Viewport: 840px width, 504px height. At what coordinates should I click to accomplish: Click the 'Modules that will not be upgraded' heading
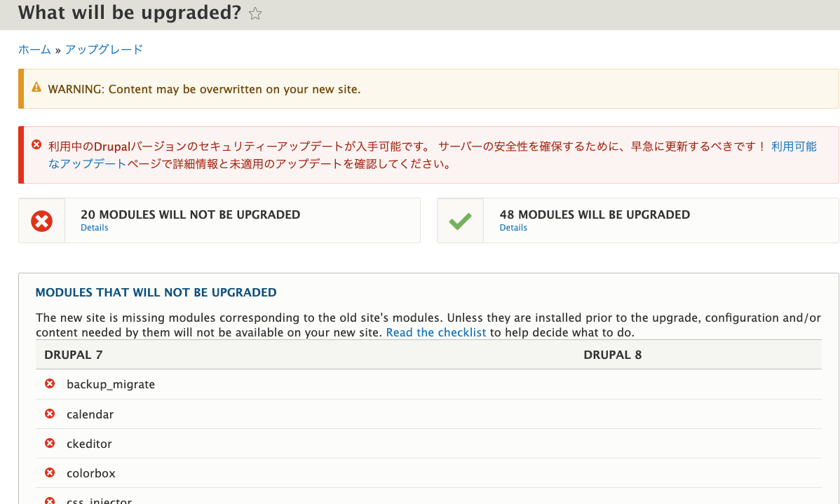[156, 292]
